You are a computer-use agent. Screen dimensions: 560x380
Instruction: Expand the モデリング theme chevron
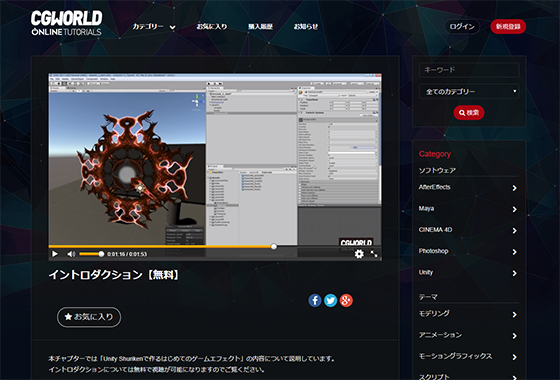pos(514,314)
